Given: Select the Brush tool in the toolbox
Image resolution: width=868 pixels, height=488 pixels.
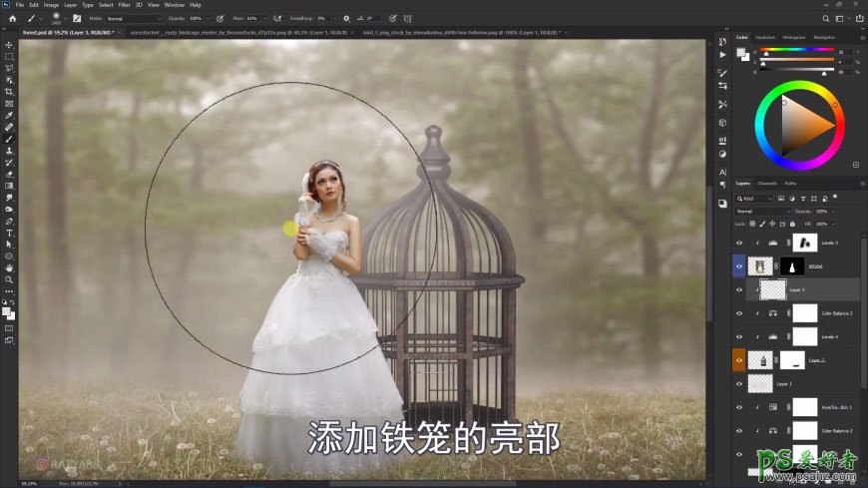Looking at the screenshot, I should pyautogui.click(x=9, y=139).
